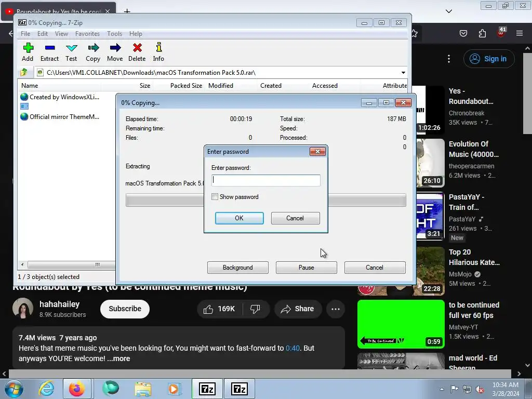This screenshot has width=532, height=399.
Task: Open the Windows Start orb
Action: [x=14, y=389]
